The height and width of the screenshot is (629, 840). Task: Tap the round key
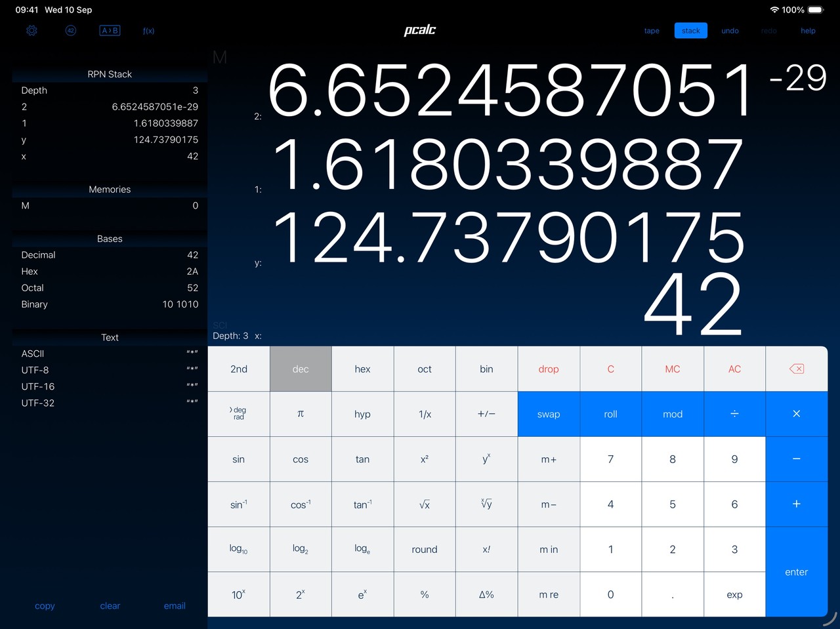[x=425, y=550]
